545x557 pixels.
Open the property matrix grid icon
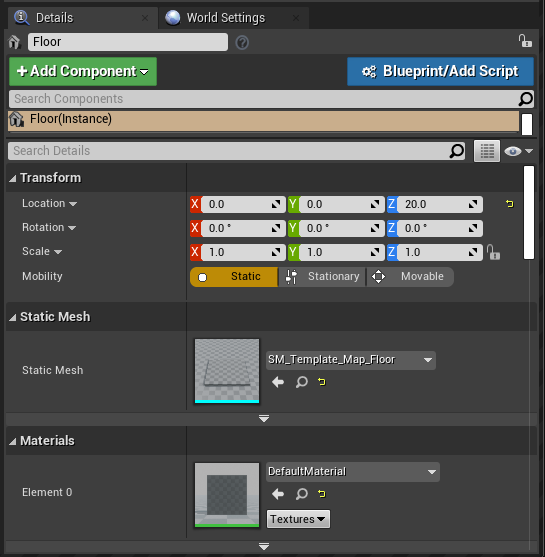click(x=487, y=151)
